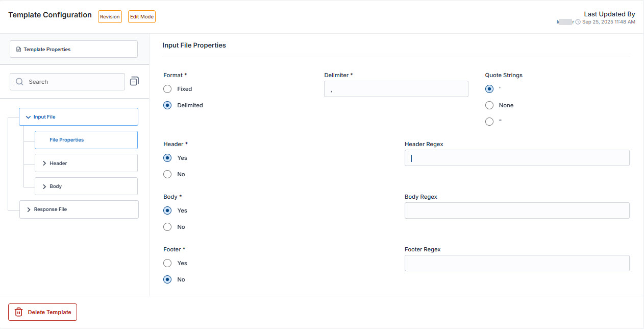Expand the Response File node
This screenshot has height=329, width=644.
(x=29, y=209)
